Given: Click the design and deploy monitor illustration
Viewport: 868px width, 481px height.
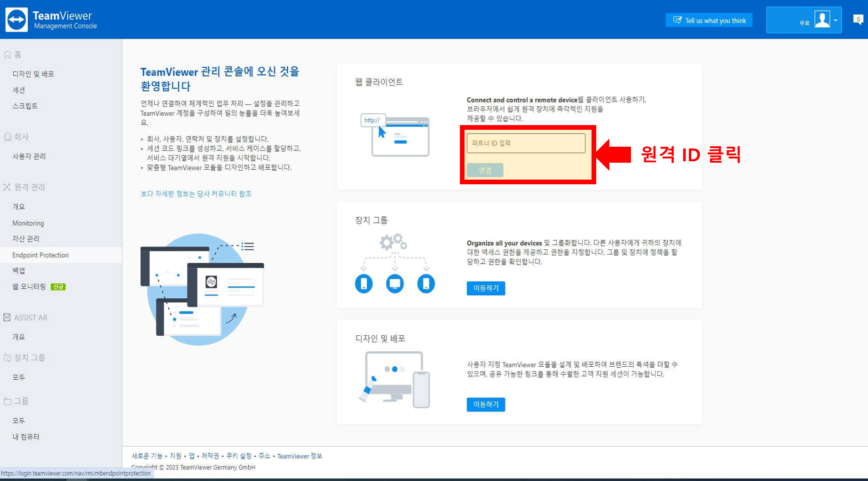Looking at the screenshot, I should click(395, 380).
